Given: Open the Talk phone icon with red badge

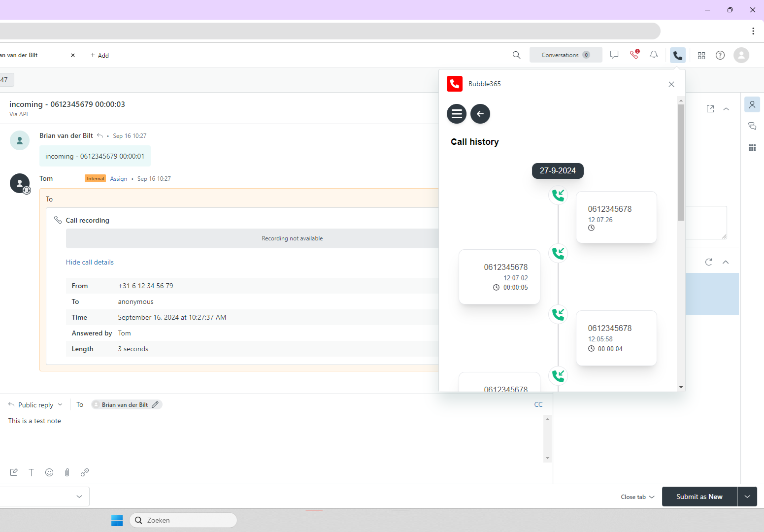Looking at the screenshot, I should pos(634,55).
